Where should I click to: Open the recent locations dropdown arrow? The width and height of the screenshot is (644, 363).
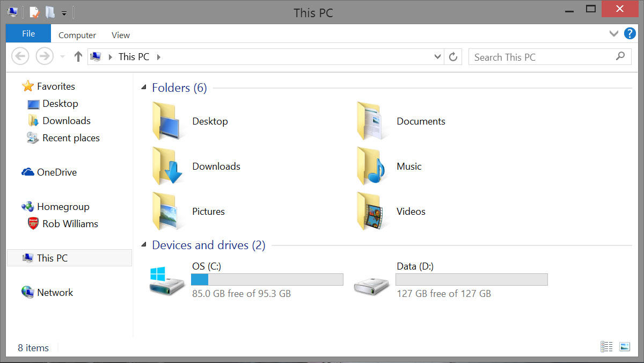(63, 57)
